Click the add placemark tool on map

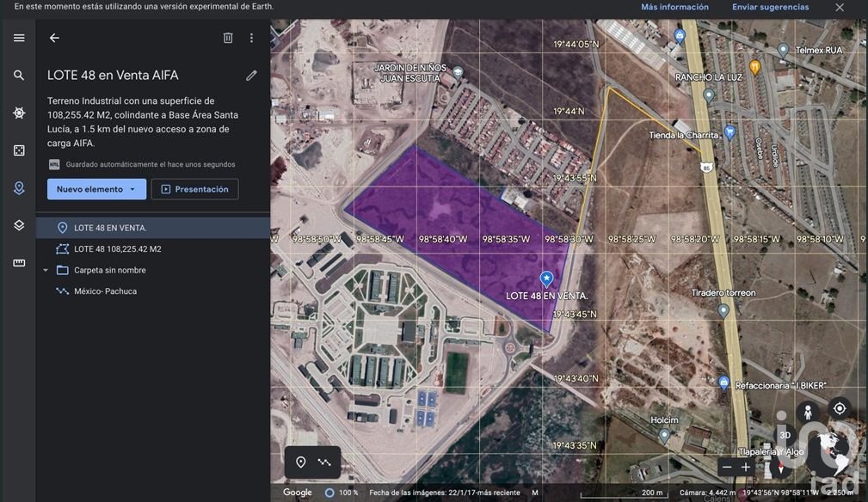click(301, 462)
